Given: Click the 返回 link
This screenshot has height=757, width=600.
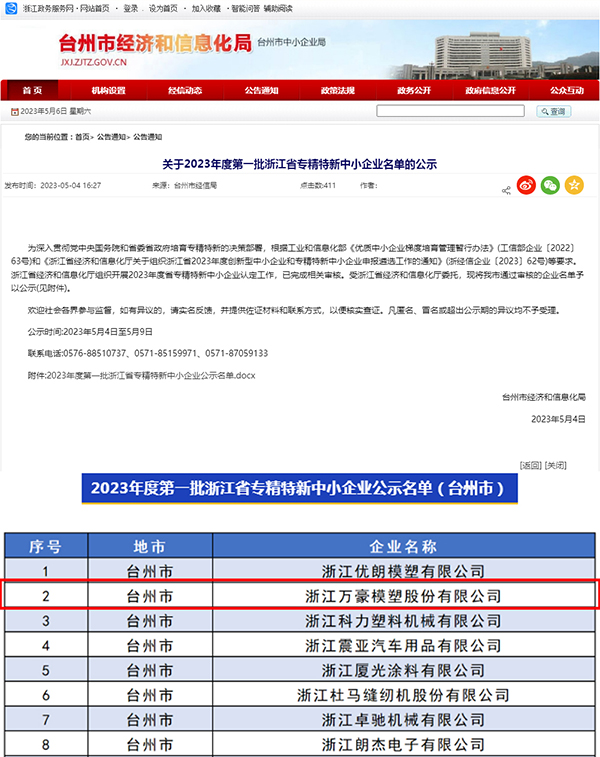Looking at the screenshot, I should point(530,465).
